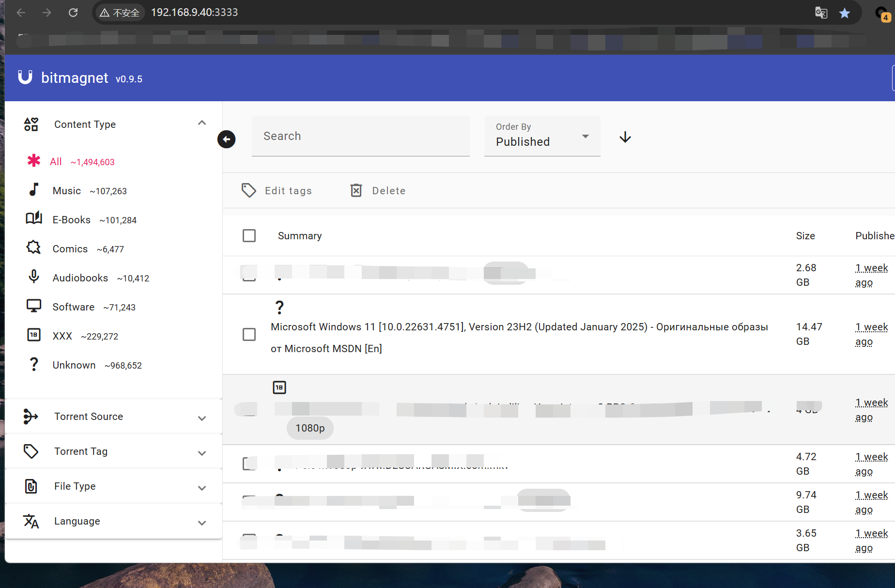Bookmark the page using the star icon
This screenshot has height=588, width=895.
[845, 13]
